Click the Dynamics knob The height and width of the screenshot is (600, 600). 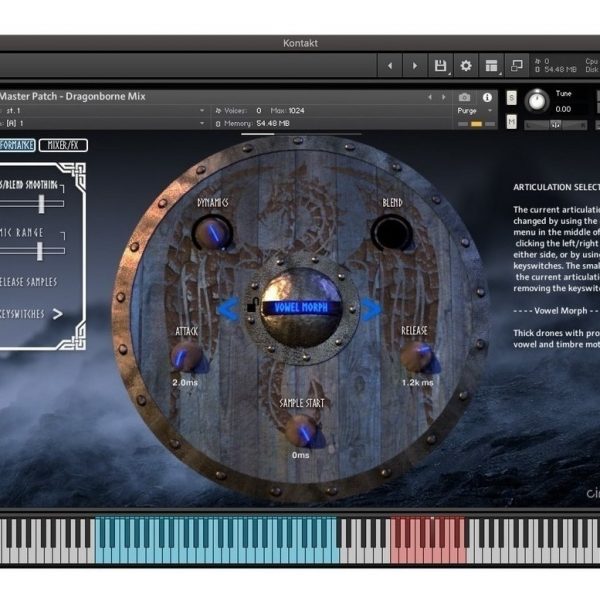point(213,232)
